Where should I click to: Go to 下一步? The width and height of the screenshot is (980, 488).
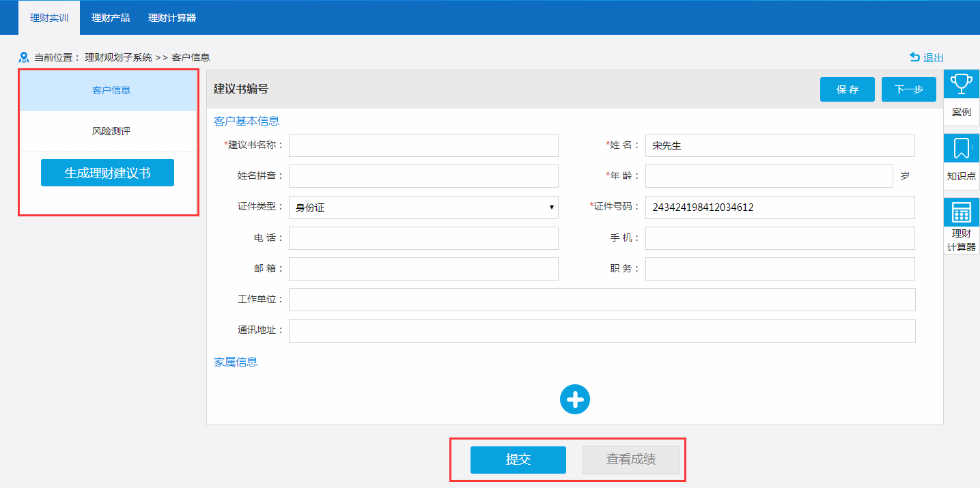[x=908, y=89]
